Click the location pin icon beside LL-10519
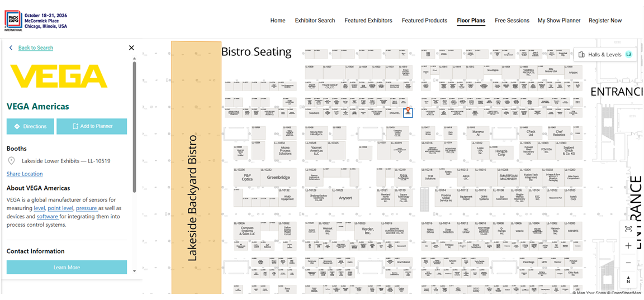Screen dimensions: 644x300 coord(12,161)
